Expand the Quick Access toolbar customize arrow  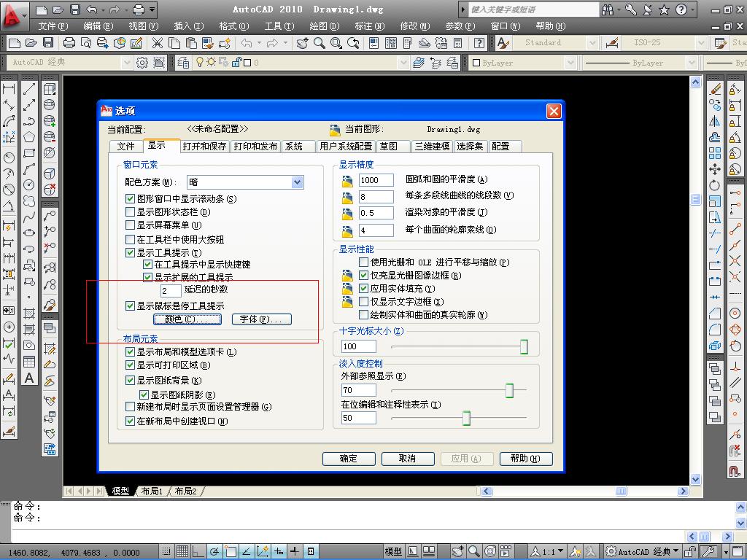[x=152, y=9]
